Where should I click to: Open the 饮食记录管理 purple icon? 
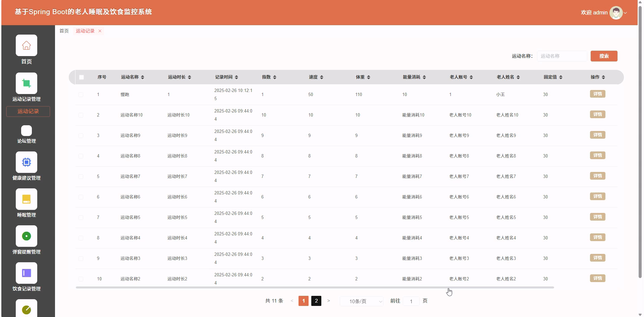pos(26,273)
